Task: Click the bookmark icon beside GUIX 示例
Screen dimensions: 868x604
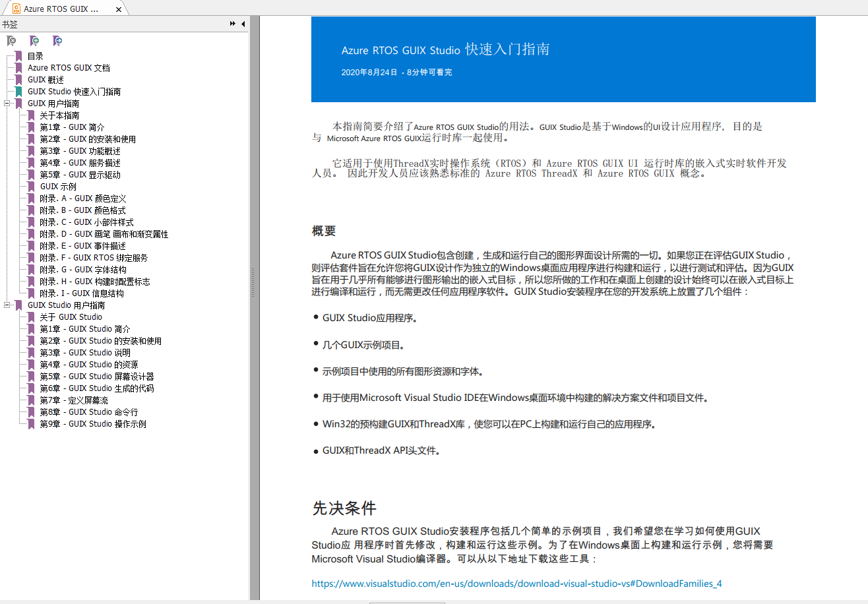Action: (31, 187)
